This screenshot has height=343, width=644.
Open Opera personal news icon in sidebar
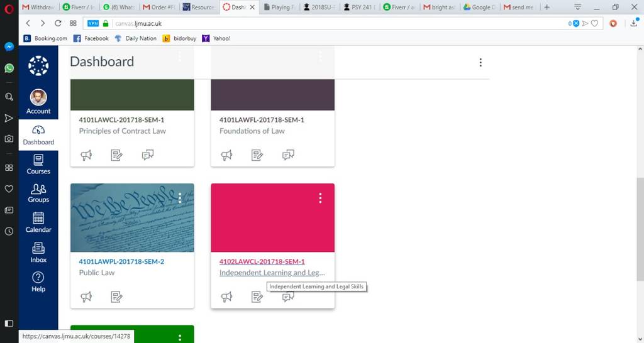(x=9, y=210)
